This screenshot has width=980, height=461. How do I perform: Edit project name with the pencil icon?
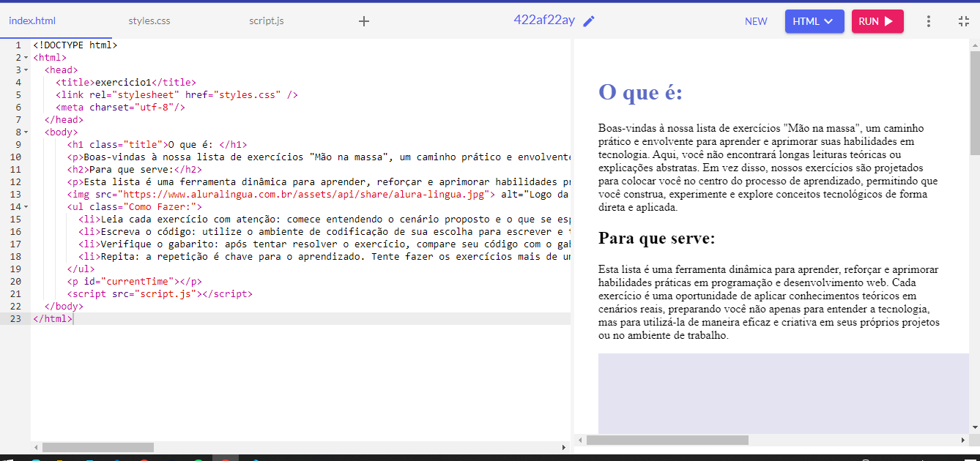pyautogui.click(x=589, y=21)
